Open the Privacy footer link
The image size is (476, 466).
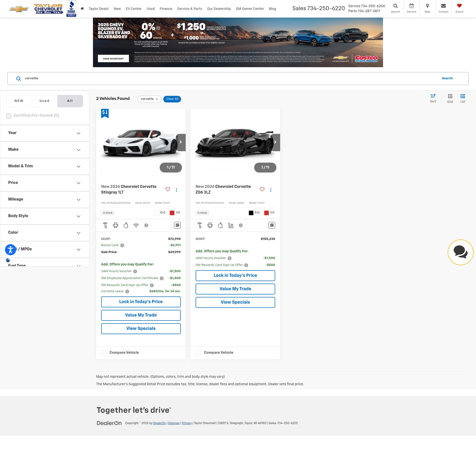pos(187,423)
